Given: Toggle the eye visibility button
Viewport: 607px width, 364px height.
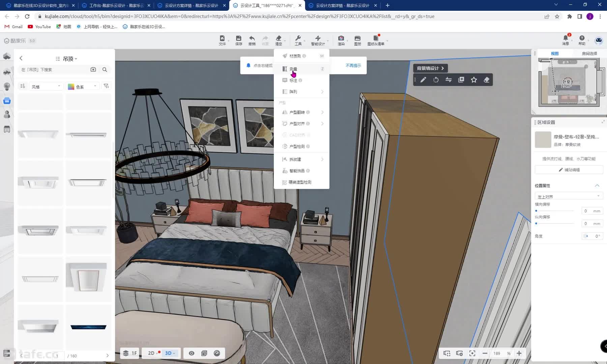Looking at the screenshot, I should pyautogui.click(x=192, y=353).
